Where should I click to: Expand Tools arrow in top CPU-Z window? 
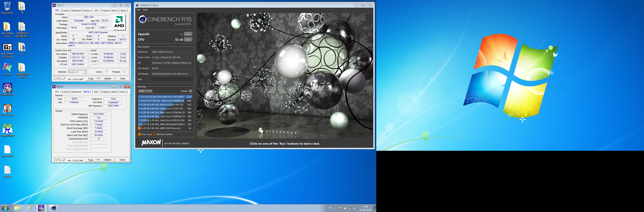(x=98, y=79)
